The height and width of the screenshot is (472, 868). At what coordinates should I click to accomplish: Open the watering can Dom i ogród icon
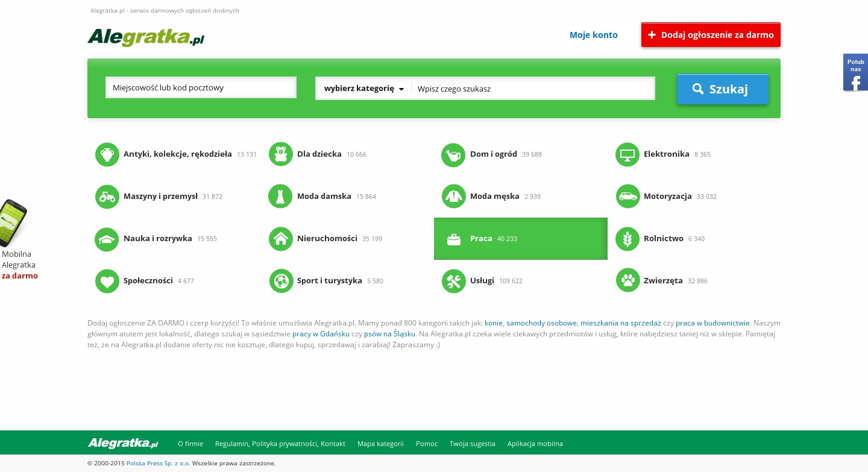click(453, 155)
